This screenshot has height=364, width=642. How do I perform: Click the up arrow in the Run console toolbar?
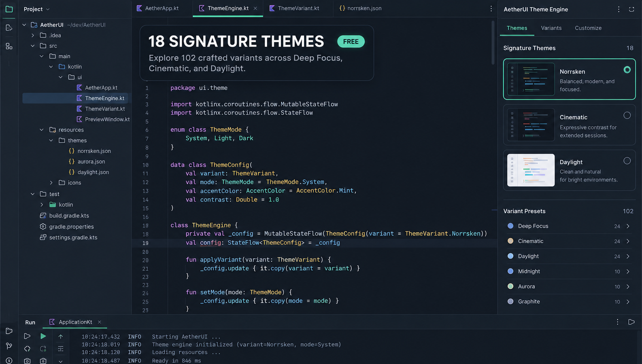[x=60, y=336]
